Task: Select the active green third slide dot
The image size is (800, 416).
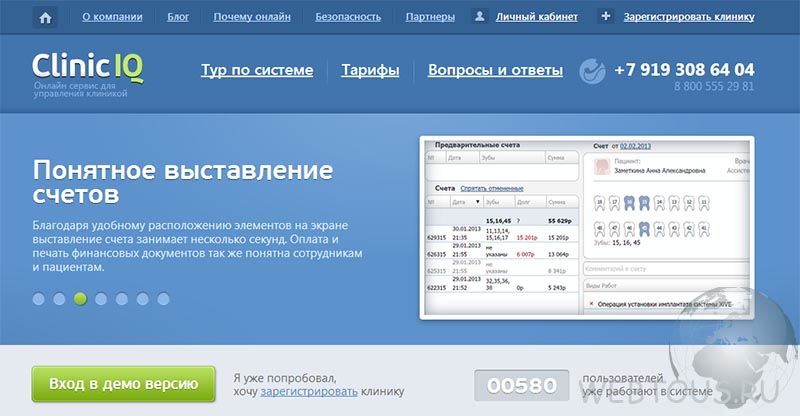Action: coord(80,299)
